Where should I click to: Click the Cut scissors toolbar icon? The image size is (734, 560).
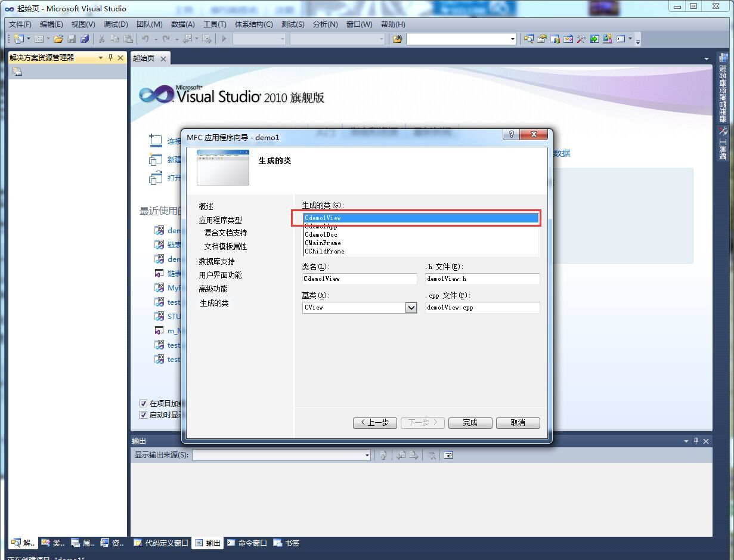(101, 39)
